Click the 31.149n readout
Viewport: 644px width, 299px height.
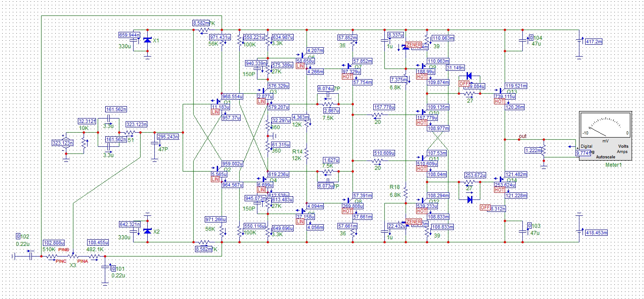click(455, 68)
